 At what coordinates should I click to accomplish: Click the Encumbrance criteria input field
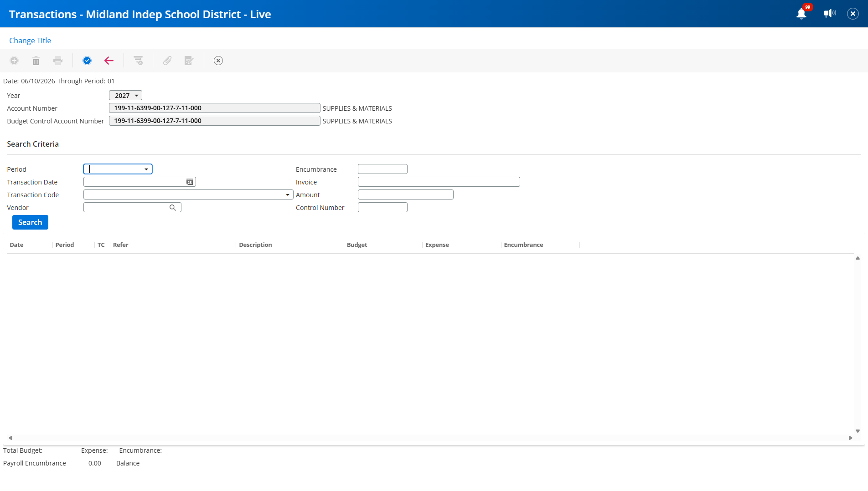click(x=382, y=169)
